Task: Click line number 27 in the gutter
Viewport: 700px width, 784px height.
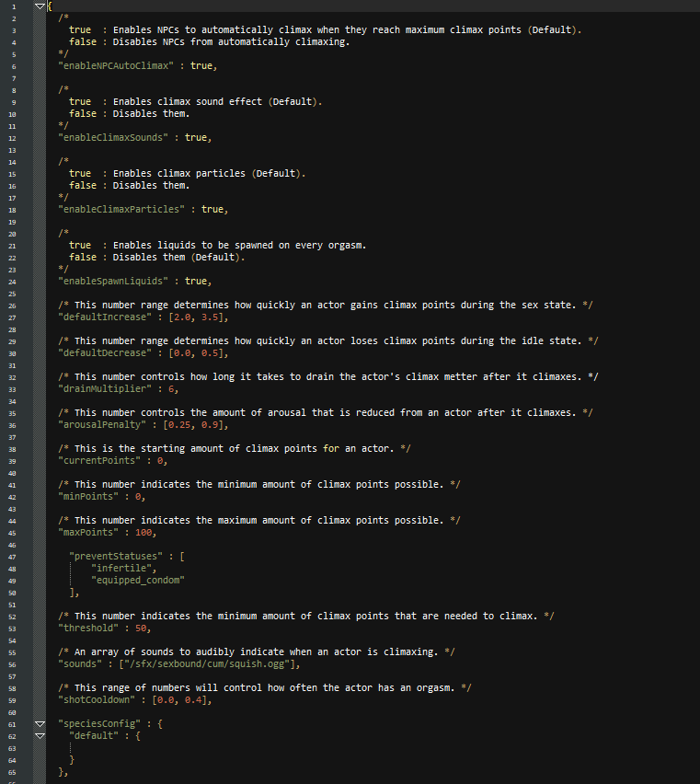Action: pos(12,318)
